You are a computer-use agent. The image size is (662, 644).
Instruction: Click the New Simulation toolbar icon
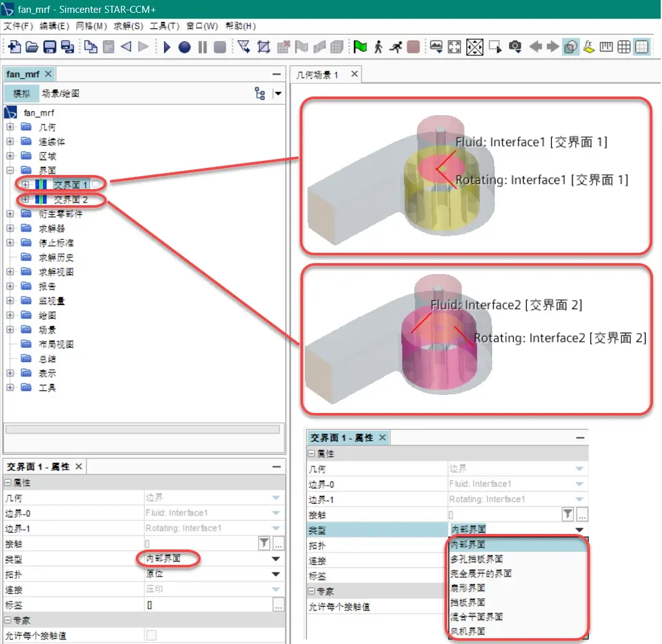pyautogui.click(x=14, y=46)
